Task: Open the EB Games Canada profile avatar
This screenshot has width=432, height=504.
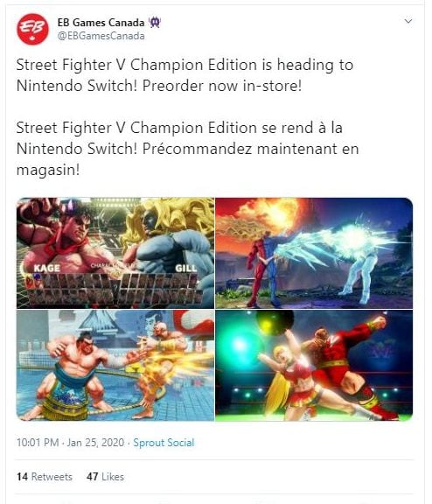Action: click(x=32, y=29)
